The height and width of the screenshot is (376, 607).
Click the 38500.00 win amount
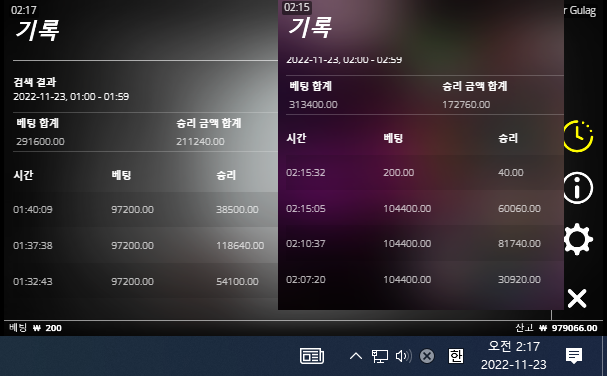pos(237,209)
